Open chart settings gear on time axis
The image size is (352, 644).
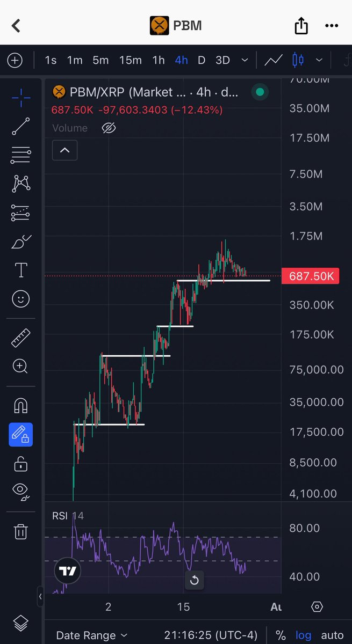pyautogui.click(x=317, y=607)
